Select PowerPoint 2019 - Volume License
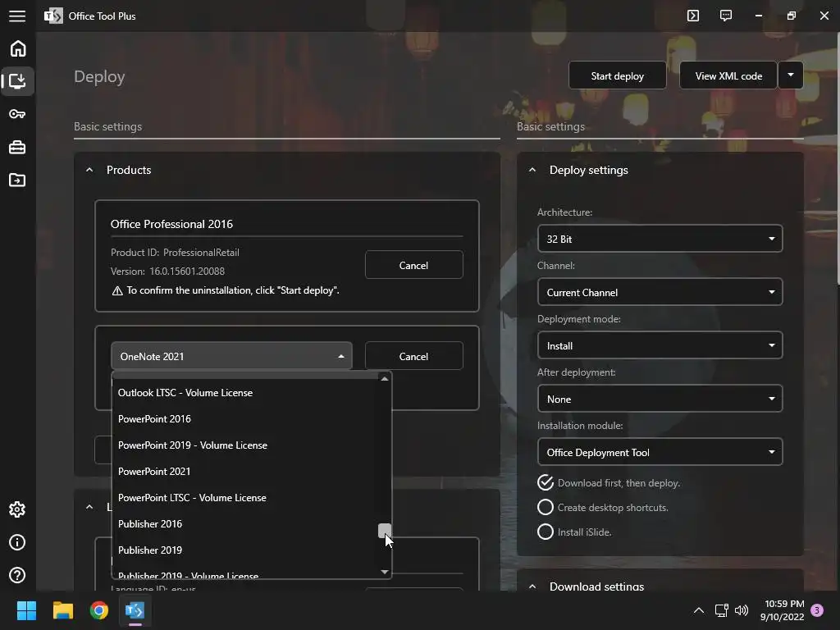 click(245, 445)
